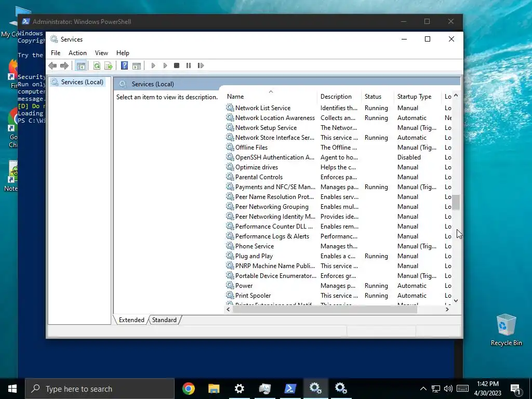Image resolution: width=532 pixels, height=399 pixels.
Task: Select the Network Location Awareness service
Action: tap(338, 118)
